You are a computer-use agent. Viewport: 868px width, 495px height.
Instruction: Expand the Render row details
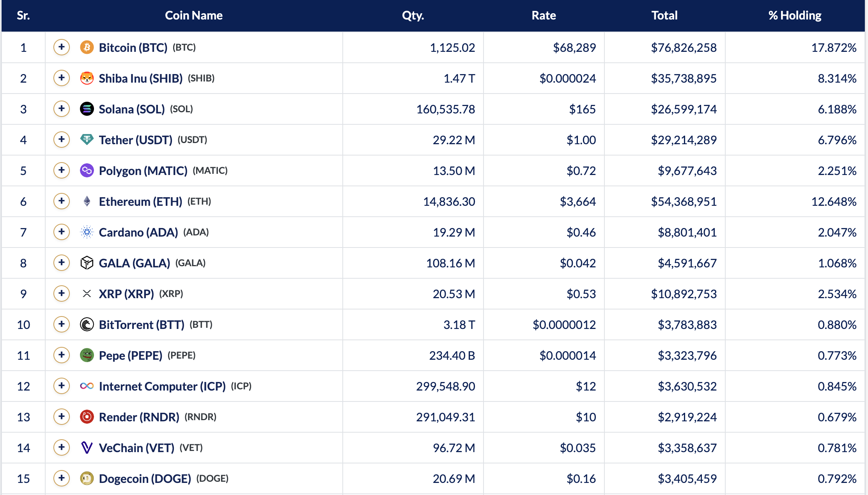[x=62, y=417]
